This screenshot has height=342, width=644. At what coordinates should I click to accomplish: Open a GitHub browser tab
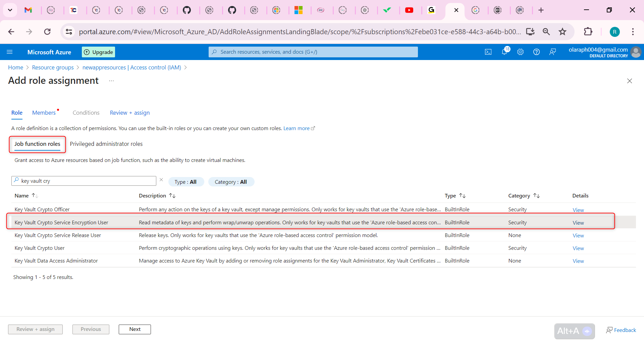(x=187, y=10)
